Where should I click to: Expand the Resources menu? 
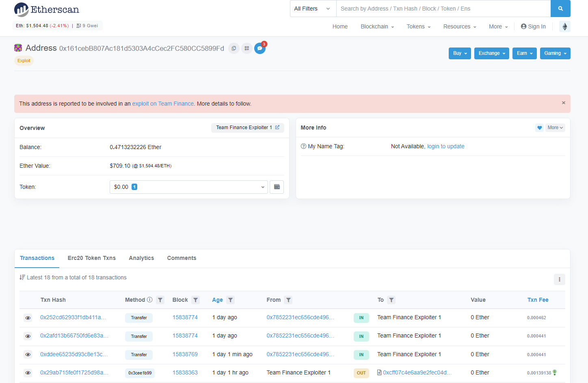click(x=460, y=26)
